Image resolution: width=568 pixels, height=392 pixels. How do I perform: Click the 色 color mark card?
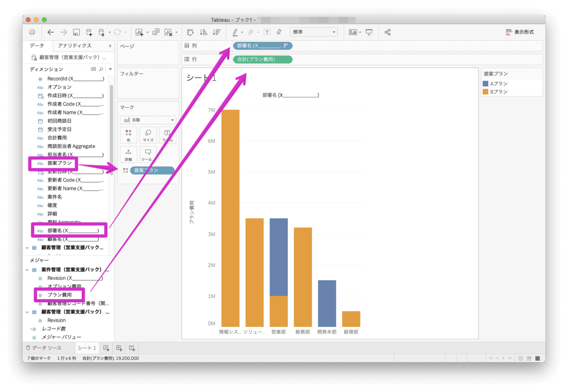(128, 135)
